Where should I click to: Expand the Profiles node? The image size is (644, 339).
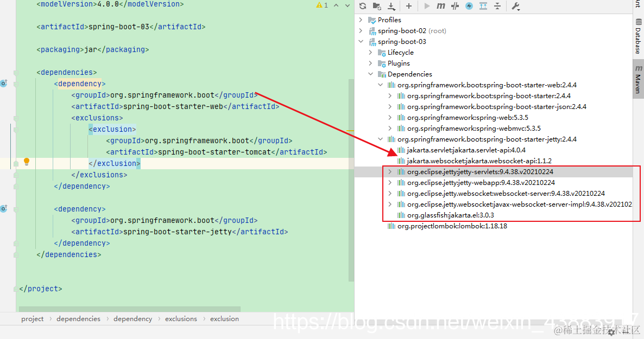click(x=361, y=20)
